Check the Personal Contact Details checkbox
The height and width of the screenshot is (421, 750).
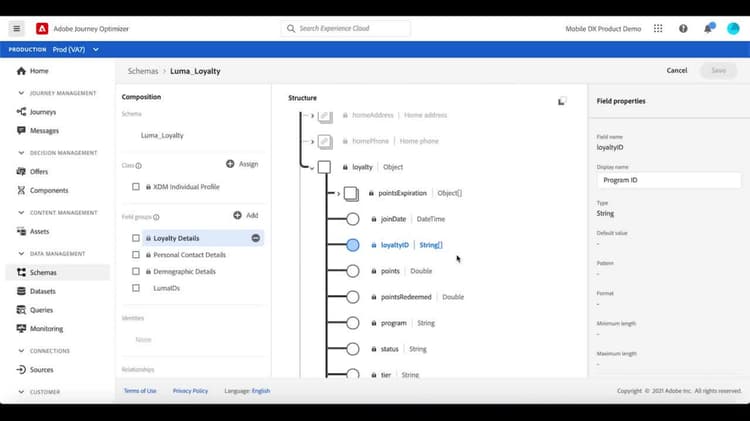coord(136,255)
